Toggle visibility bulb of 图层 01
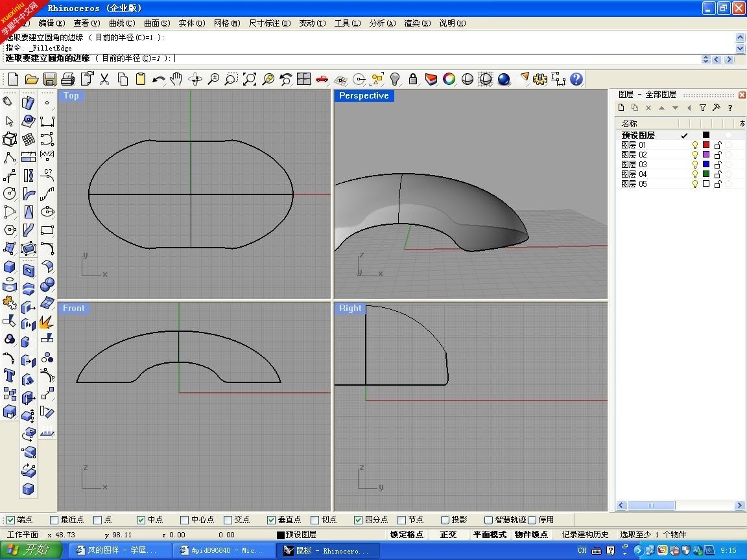The height and width of the screenshot is (560, 747). (695, 145)
